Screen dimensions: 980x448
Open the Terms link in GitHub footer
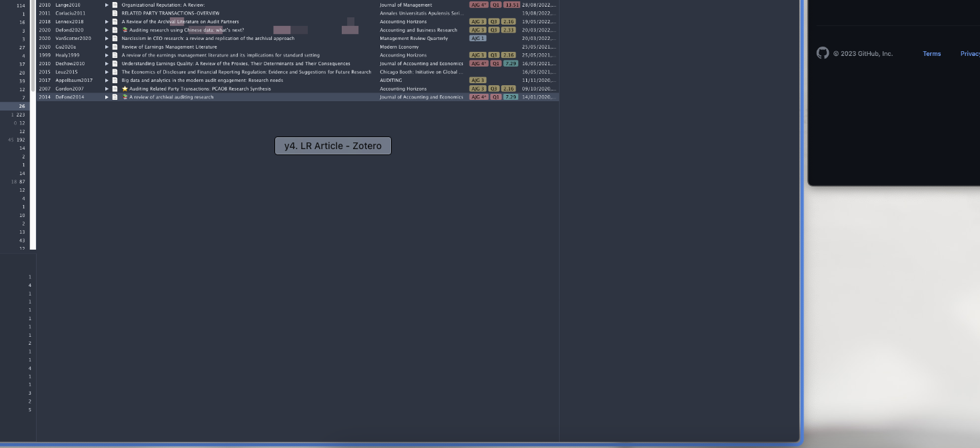931,54
